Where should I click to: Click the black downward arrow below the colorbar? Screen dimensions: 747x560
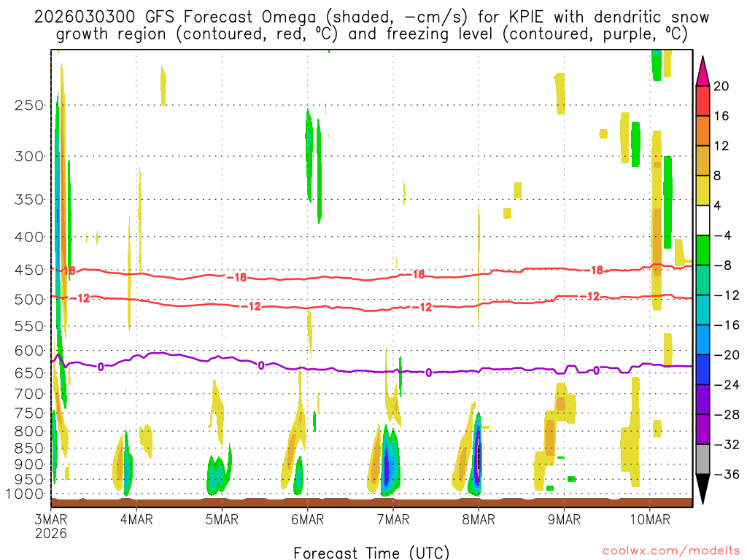pos(703,490)
